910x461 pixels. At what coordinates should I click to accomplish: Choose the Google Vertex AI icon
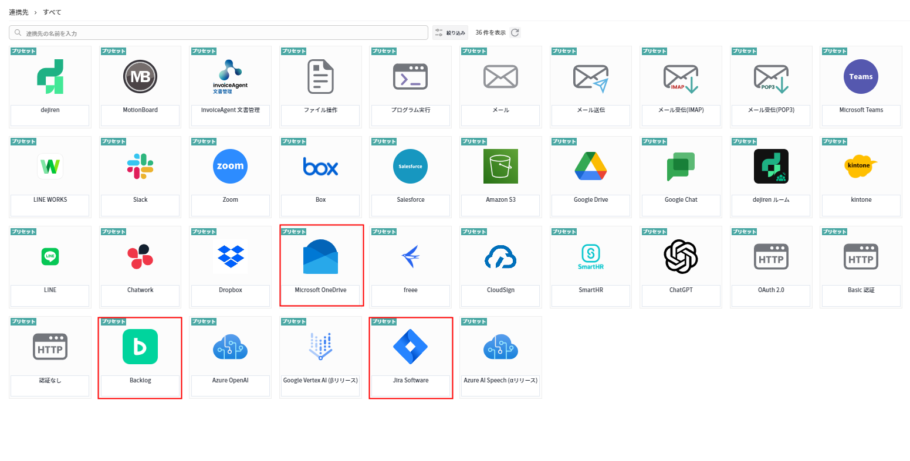tap(320, 347)
